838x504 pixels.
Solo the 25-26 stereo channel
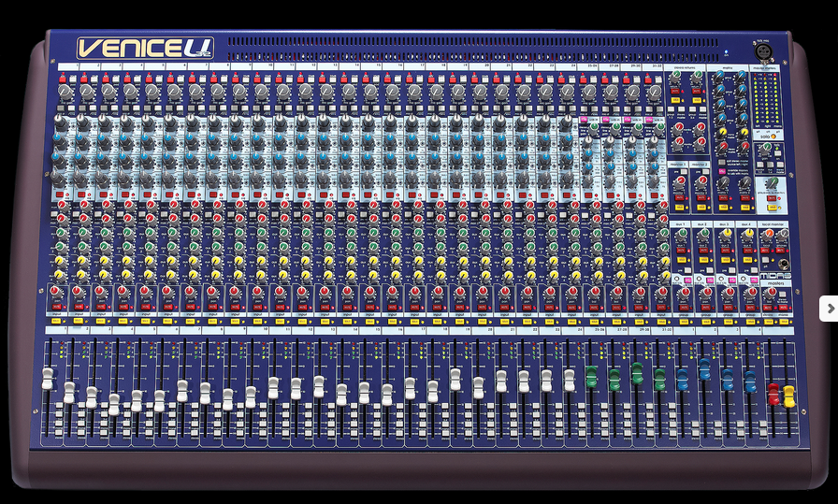pos(594,322)
